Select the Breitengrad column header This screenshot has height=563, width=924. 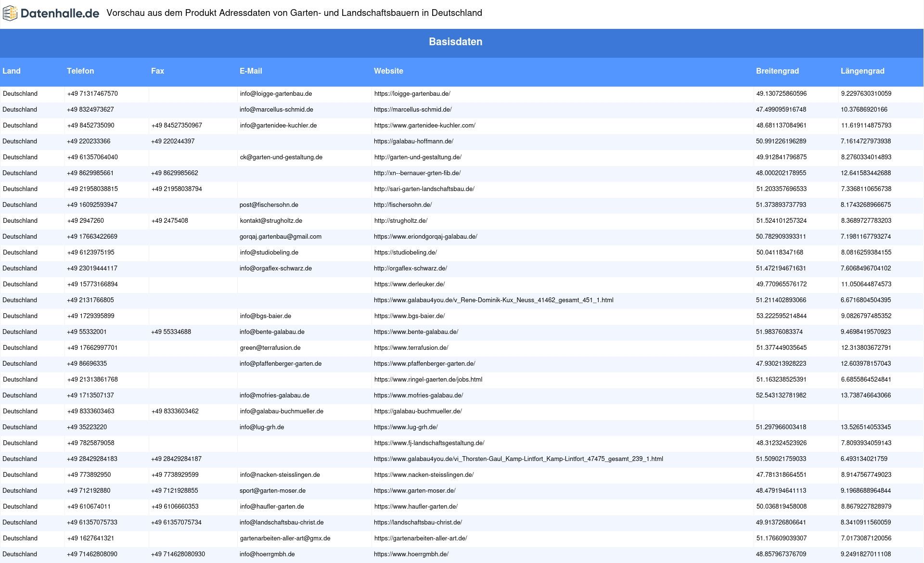777,71
